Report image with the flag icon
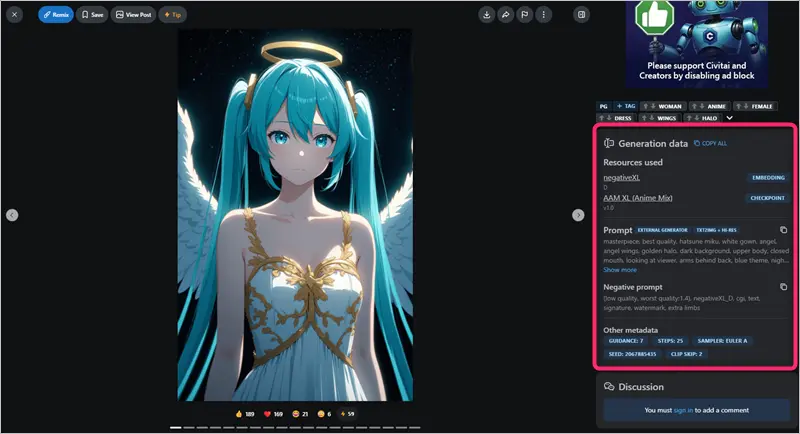This screenshot has width=800, height=434. [x=524, y=15]
